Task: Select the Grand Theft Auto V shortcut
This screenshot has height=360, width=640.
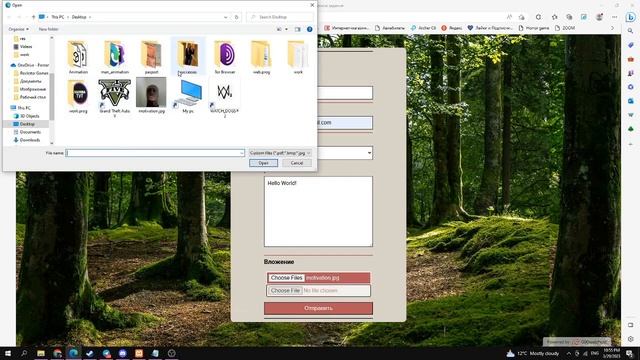Action: pyautogui.click(x=115, y=98)
